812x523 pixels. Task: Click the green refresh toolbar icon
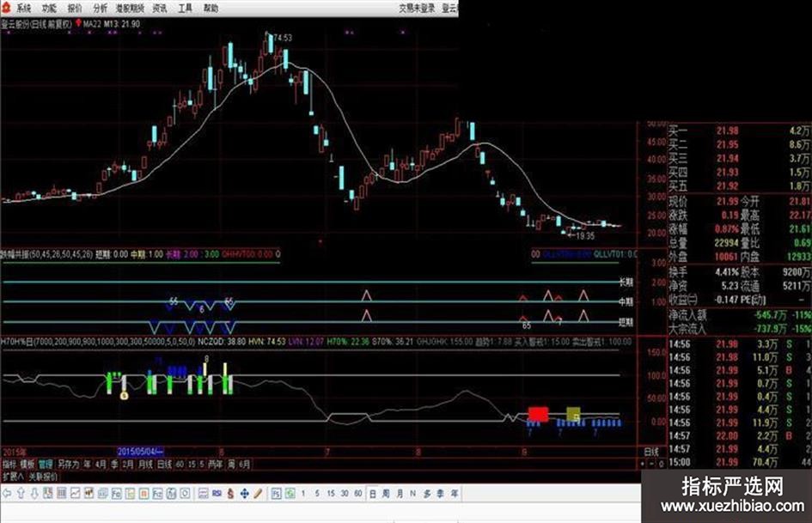(x=290, y=494)
